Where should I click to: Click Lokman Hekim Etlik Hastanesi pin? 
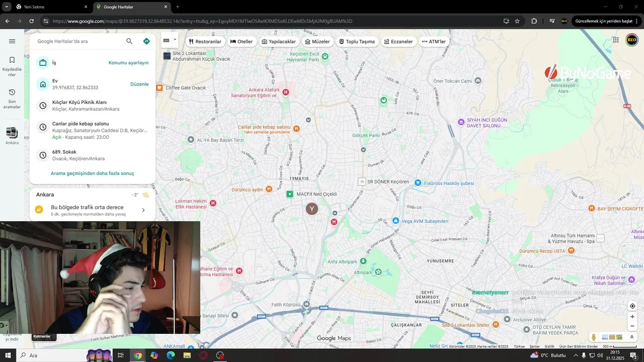(213, 203)
